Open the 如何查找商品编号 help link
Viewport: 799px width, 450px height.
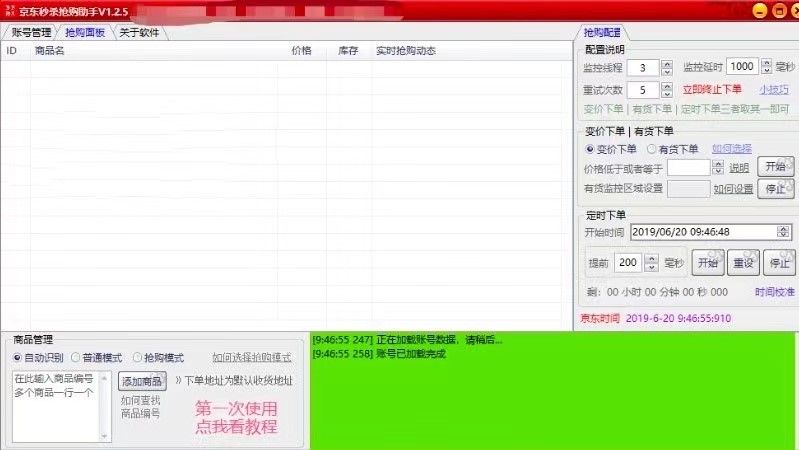pos(141,407)
